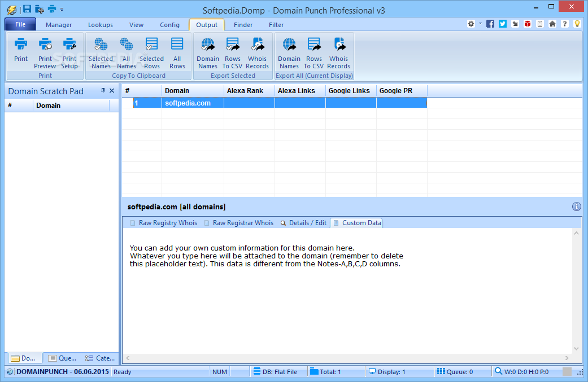This screenshot has height=382, width=588.
Task: Sort by Domain column header in main table
Action: (193, 91)
